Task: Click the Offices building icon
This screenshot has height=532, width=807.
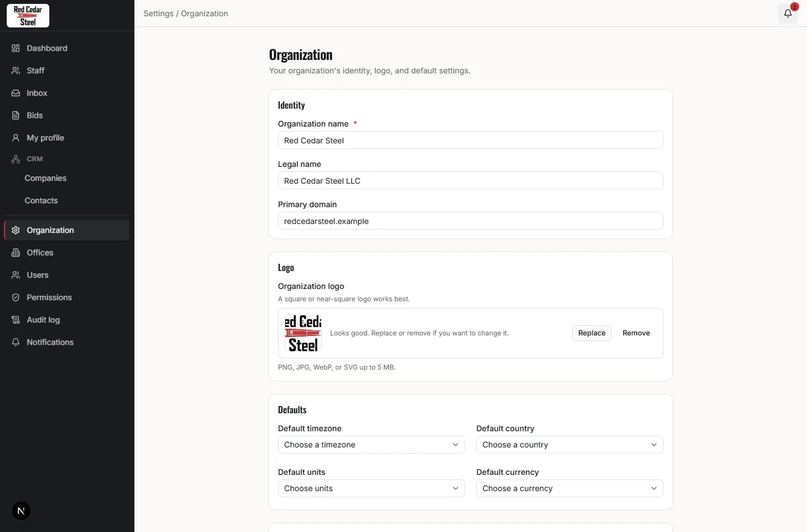Action: 16,253
